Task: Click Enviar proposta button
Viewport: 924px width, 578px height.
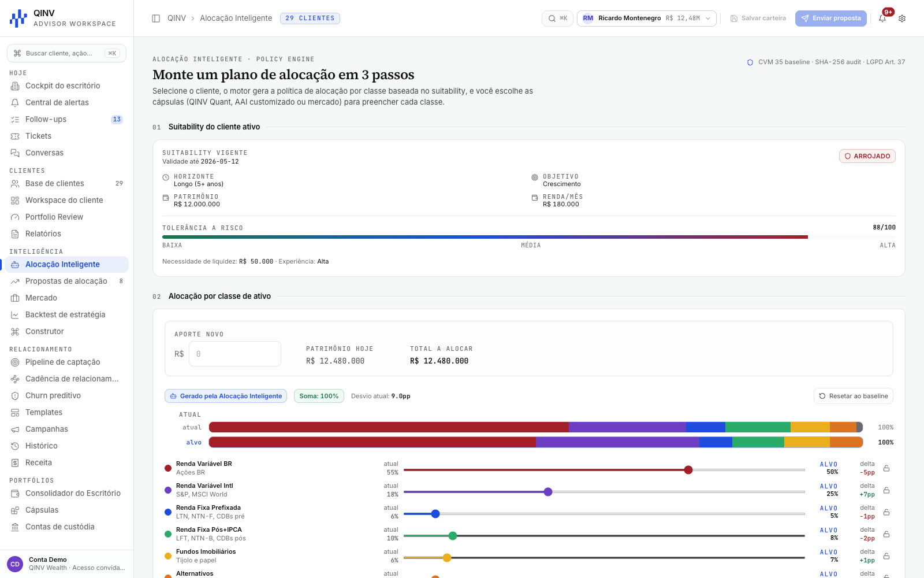Action: [x=831, y=18]
